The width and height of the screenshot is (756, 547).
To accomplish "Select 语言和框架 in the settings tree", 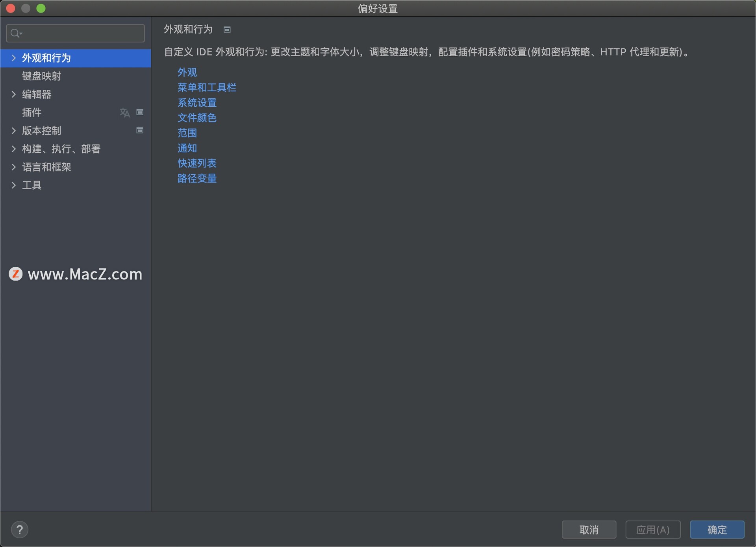I will tap(75, 167).
